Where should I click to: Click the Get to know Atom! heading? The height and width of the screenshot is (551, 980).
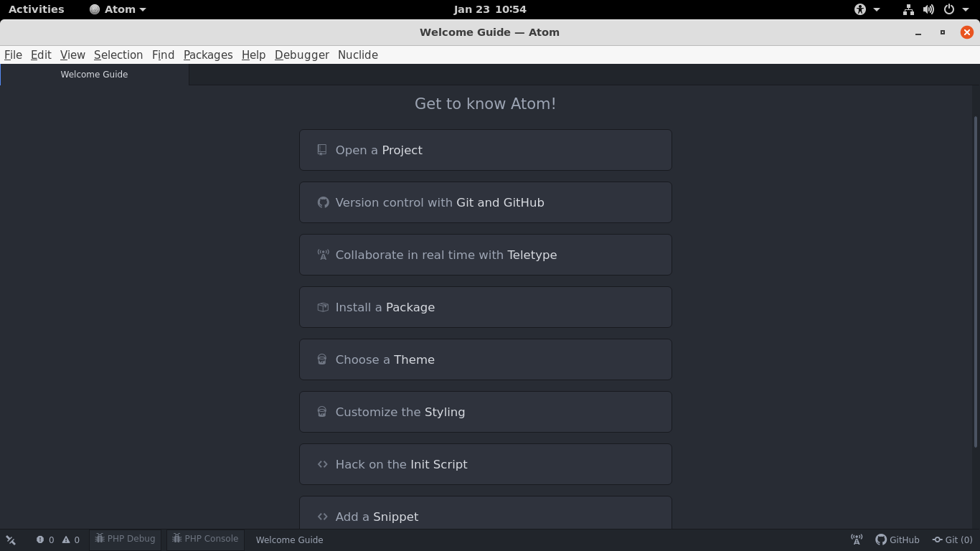pos(486,103)
